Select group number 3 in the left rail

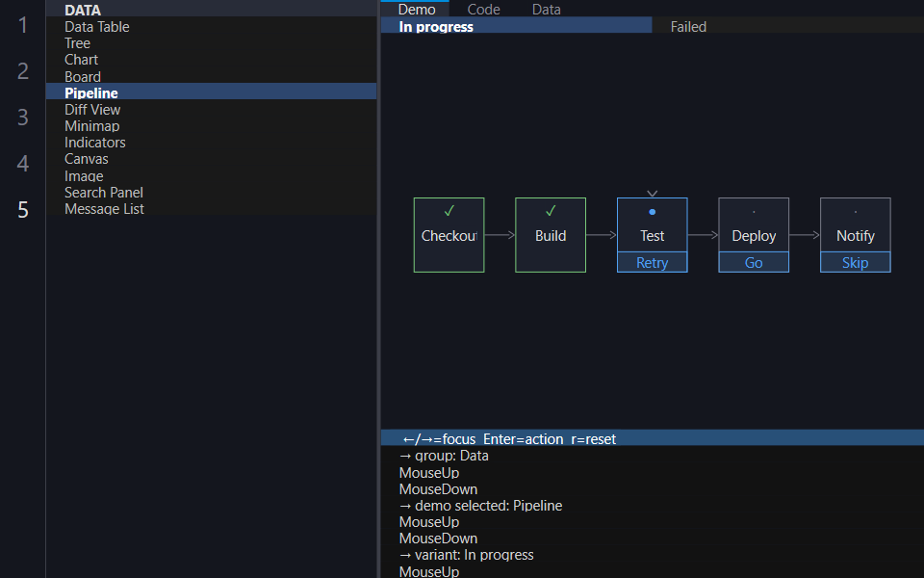(x=22, y=117)
